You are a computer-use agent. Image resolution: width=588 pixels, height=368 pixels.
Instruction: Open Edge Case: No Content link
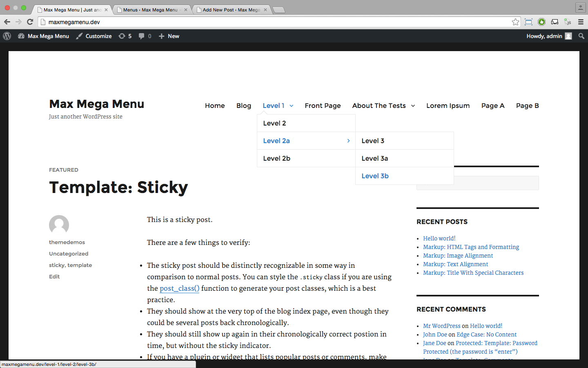487,334
